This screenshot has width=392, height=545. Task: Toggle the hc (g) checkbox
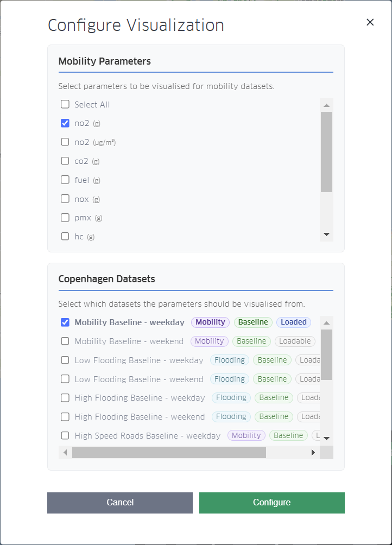(65, 236)
